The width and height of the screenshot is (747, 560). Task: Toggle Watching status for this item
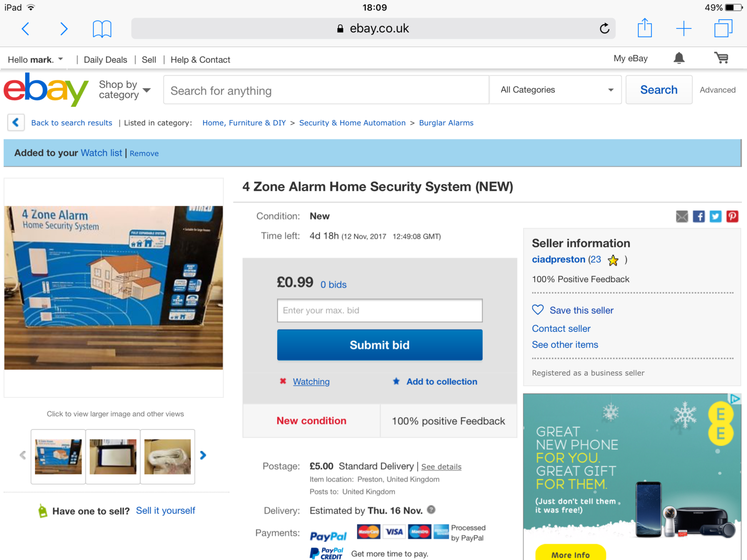tap(311, 382)
